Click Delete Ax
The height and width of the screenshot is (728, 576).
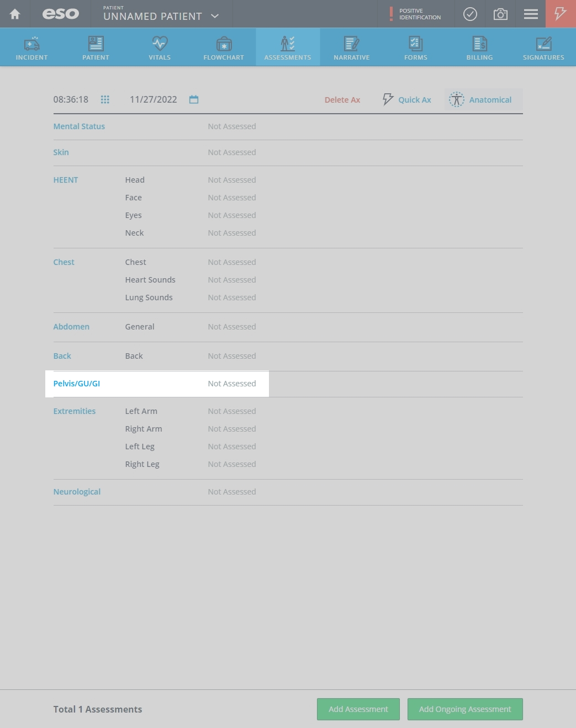coord(342,100)
